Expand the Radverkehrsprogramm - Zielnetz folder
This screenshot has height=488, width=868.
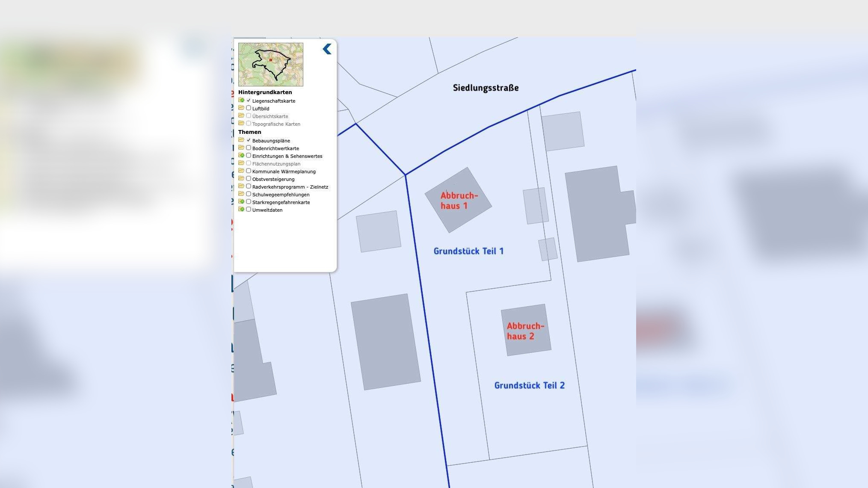(242, 186)
